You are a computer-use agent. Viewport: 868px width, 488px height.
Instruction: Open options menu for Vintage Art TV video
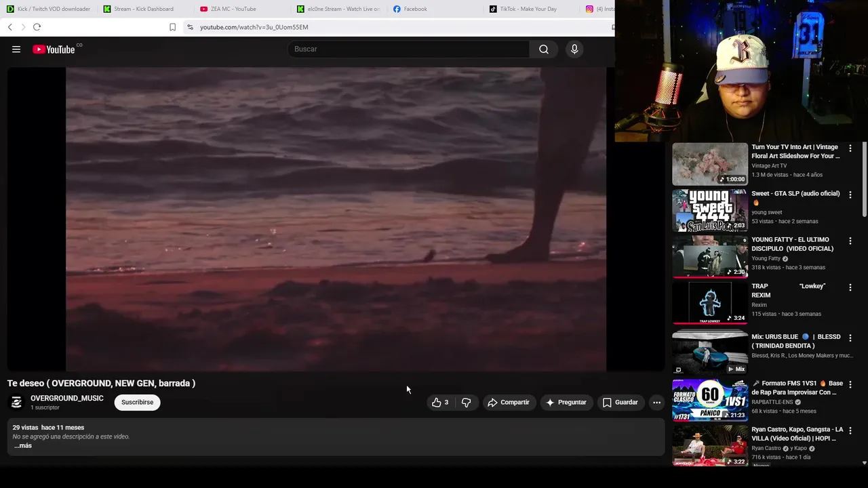[x=850, y=148]
